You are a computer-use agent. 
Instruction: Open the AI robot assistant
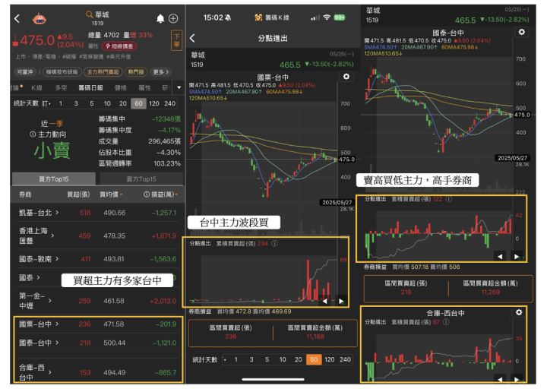[x=40, y=18]
